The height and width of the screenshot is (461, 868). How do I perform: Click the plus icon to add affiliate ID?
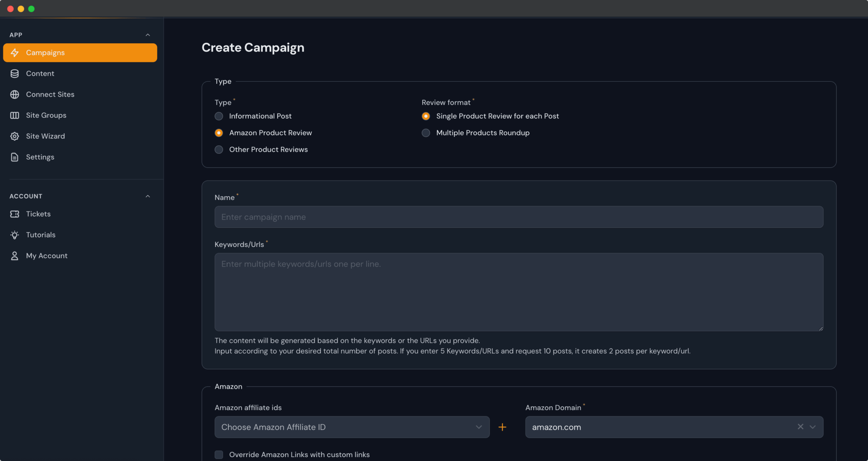click(502, 427)
